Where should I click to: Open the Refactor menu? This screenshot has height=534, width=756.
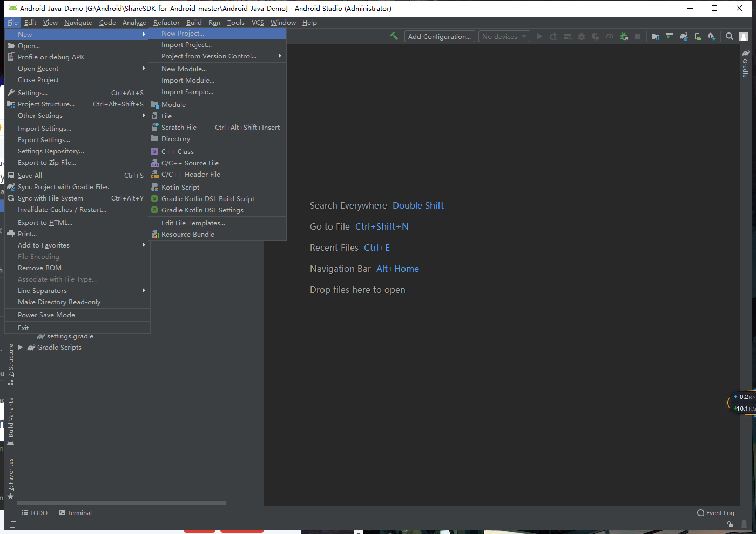coord(166,23)
